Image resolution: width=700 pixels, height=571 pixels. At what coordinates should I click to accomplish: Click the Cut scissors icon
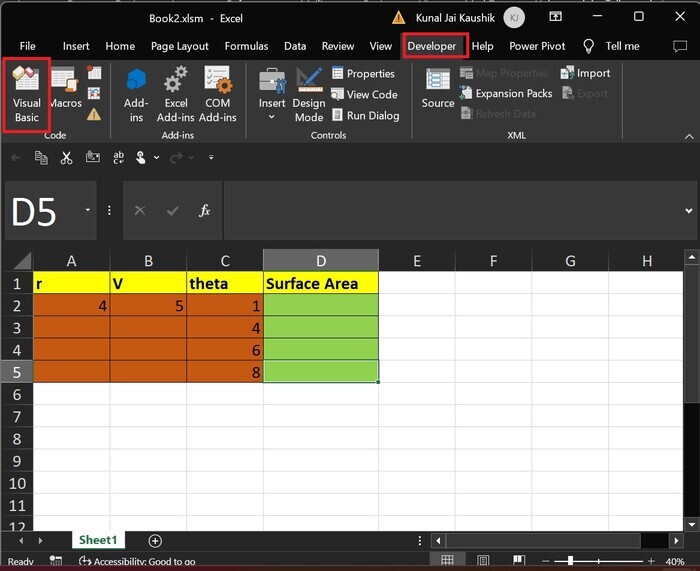(x=66, y=157)
